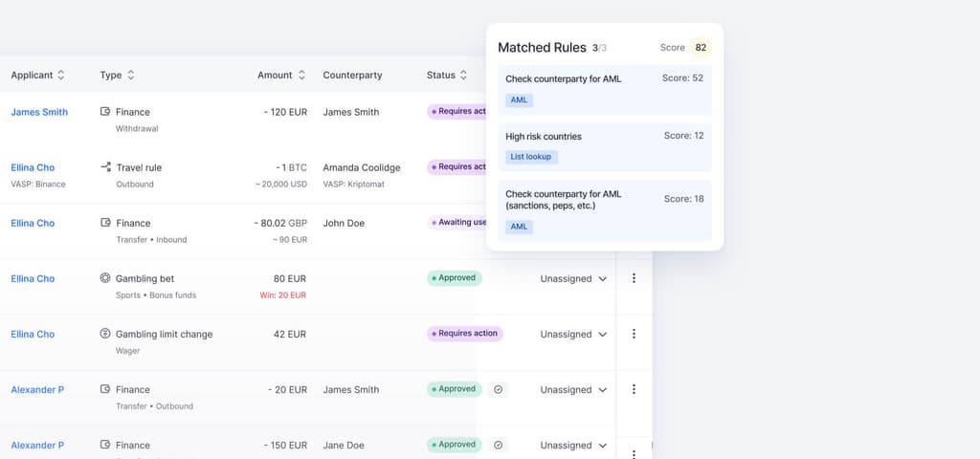Click Approved status in Jane Doe row

(x=455, y=445)
